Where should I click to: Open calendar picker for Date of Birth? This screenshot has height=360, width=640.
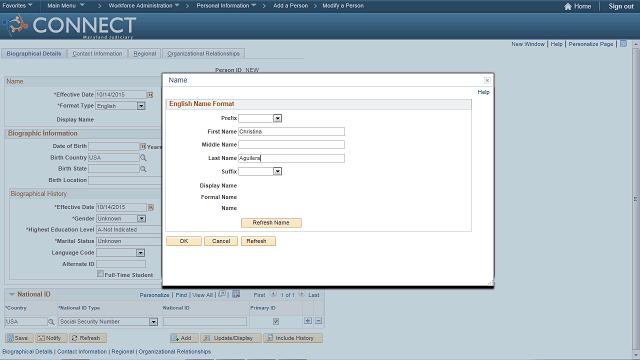click(x=143, y=146)
